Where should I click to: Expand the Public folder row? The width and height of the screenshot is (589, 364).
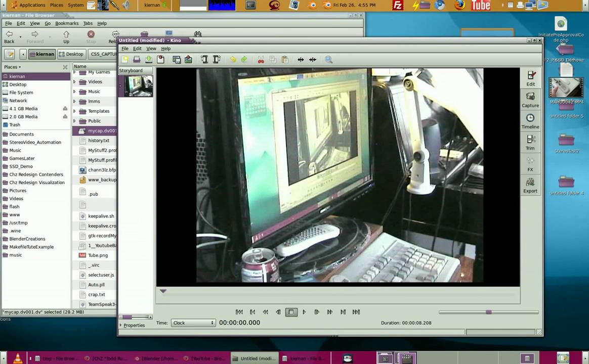point(74,121)
